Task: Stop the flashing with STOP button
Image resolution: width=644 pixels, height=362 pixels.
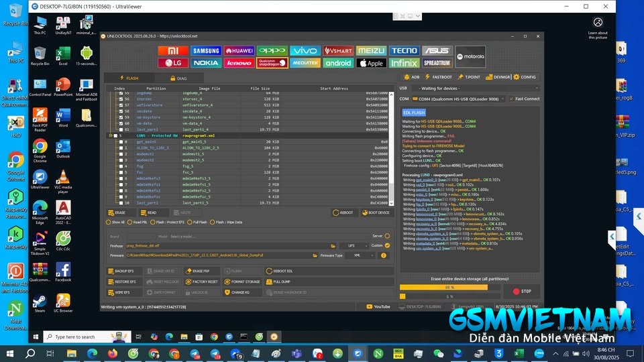Action: [x=522, y=292]
